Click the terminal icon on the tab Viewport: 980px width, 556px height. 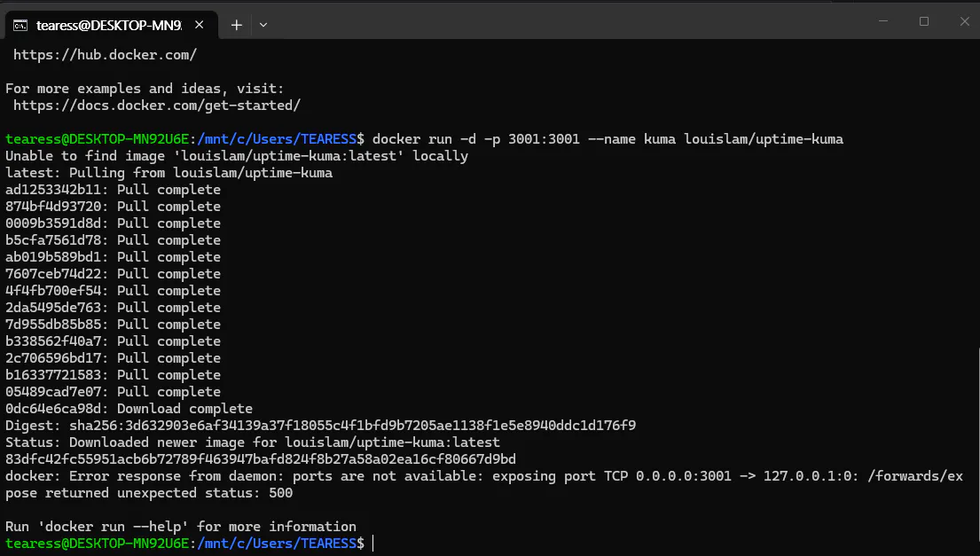click(x=20, y=25)
